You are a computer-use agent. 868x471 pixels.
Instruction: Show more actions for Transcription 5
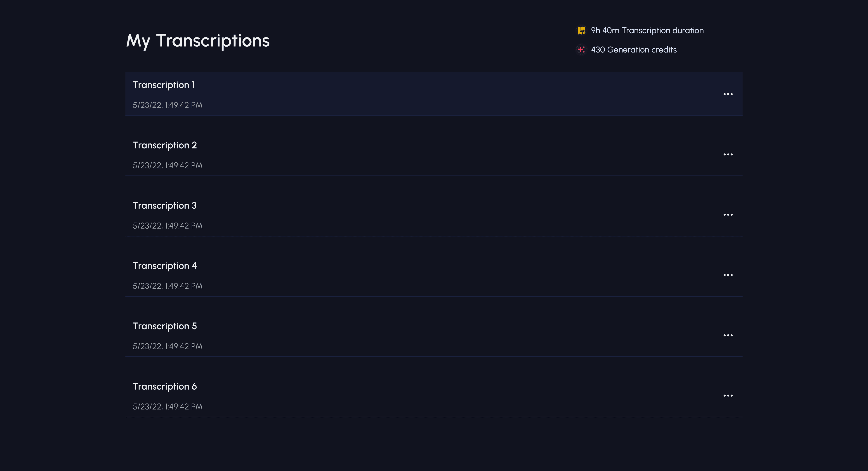[x=728, y=336]
